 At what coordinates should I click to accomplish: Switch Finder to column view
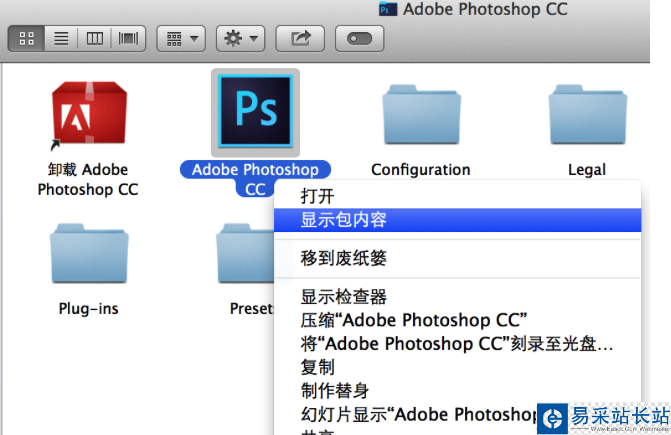click(x=95, y=38)
